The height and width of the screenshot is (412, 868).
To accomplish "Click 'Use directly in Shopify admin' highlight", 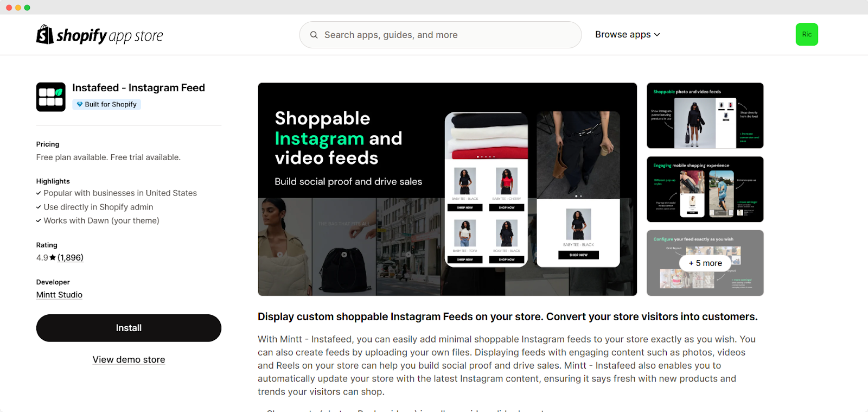I will point(98,207).
